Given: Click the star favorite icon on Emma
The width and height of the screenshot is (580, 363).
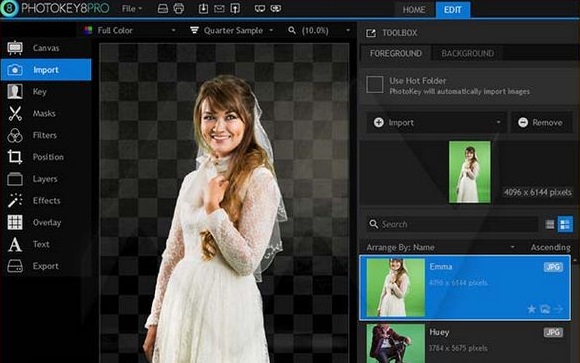Looking at the screenshot, I should click(x=532, y=309).
